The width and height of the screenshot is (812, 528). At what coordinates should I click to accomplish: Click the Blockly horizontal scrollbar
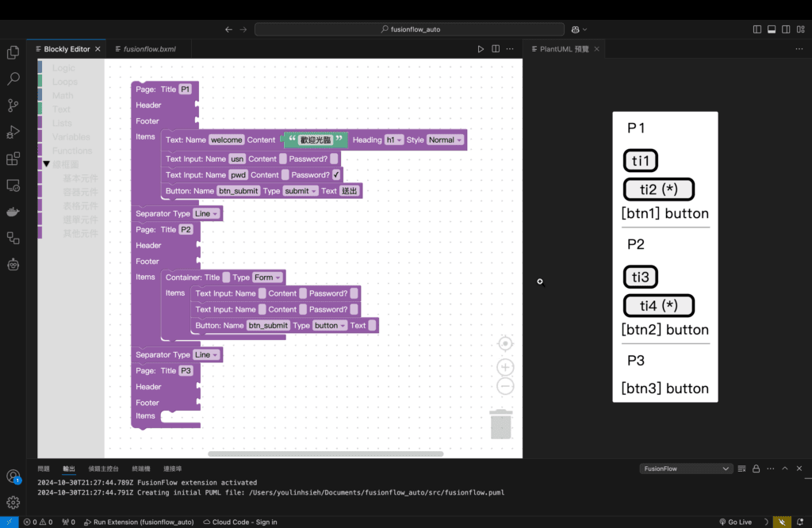click(325, 453)
